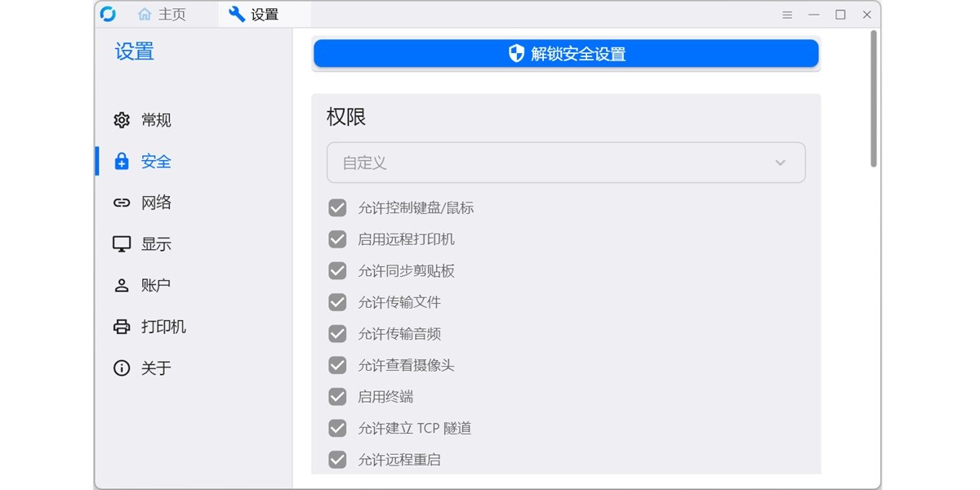Click the chevron on the 权限 combo box
980x490 pixels.
click(x=780, y=163)
